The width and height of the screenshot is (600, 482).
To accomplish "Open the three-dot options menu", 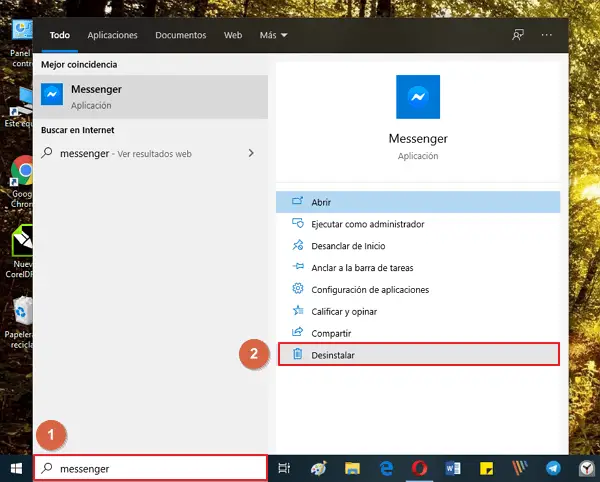I will [x=546, y=35].
